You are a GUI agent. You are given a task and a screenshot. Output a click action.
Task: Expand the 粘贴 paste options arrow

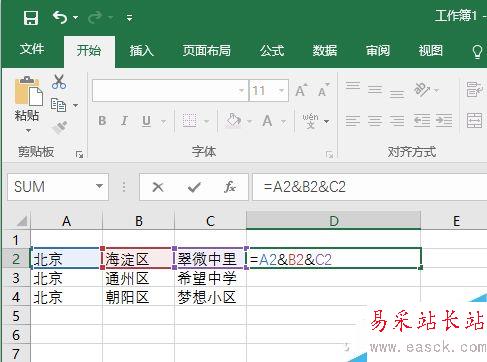click(28, 131)
